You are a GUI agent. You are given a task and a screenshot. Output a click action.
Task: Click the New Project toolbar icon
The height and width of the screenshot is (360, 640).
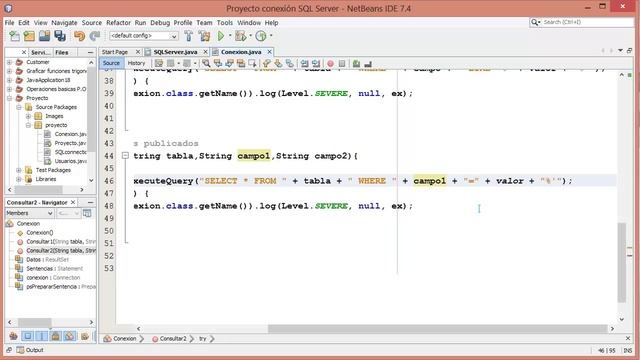(29, 36)
